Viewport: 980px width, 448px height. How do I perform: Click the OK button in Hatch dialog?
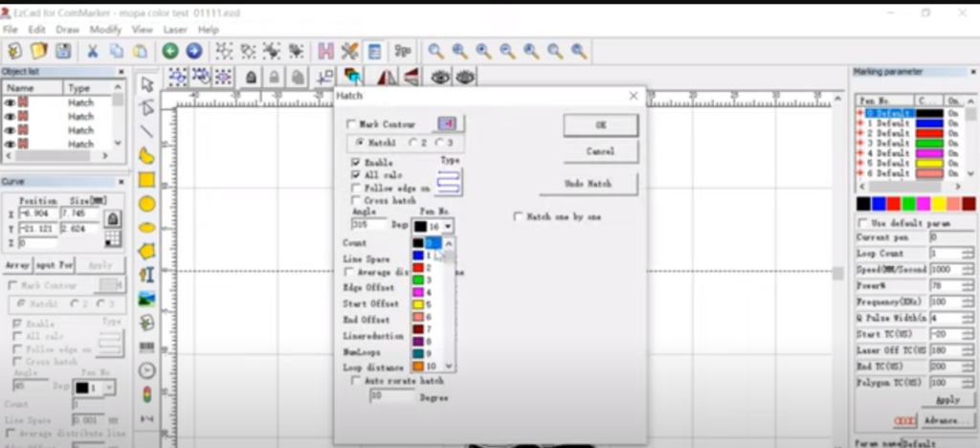(600, 125)
